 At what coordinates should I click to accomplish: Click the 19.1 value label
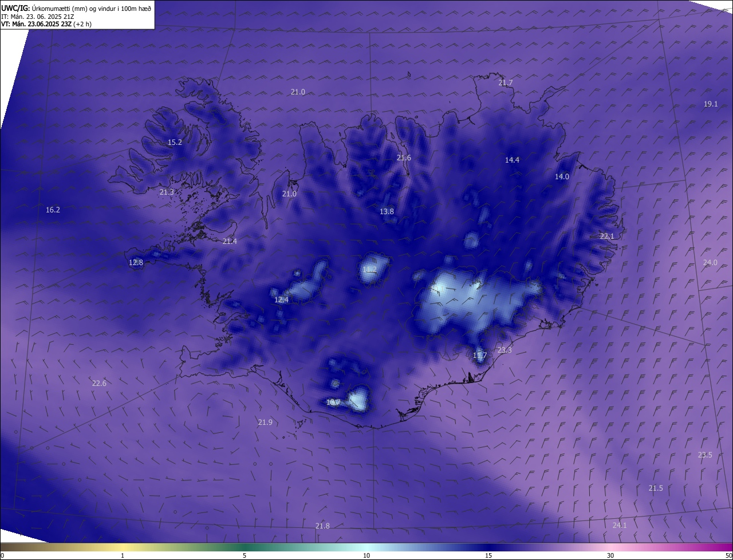click(711, 104)
